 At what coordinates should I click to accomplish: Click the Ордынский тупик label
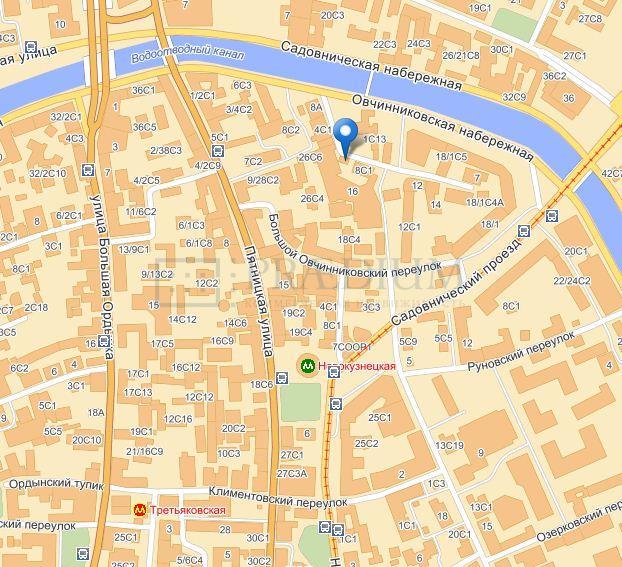click(56, 485)
